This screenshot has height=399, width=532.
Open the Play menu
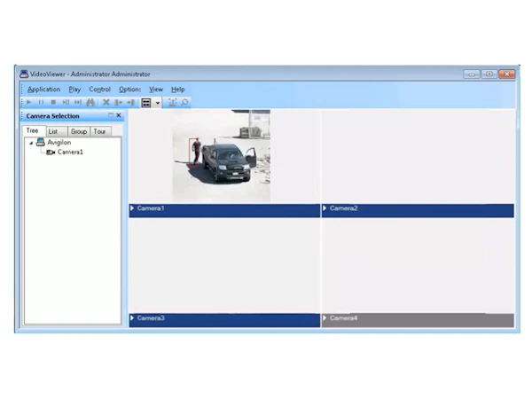74,90
